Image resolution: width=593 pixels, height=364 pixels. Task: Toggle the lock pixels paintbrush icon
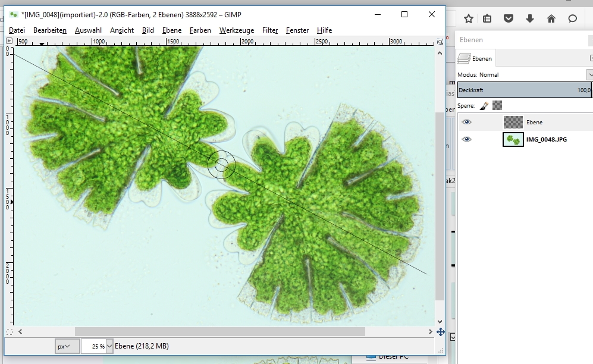coord(484,105)
